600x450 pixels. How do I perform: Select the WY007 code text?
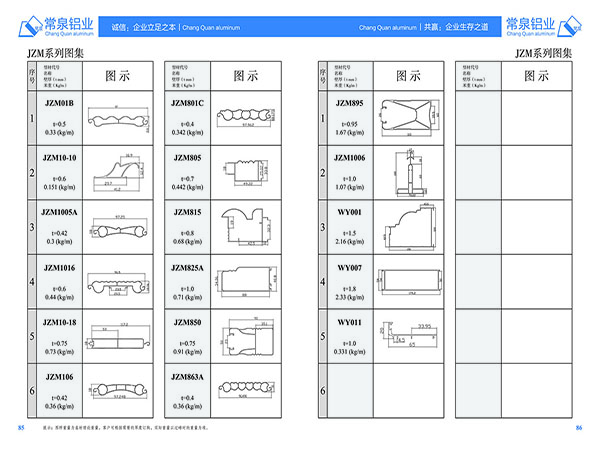click(349, 268)
